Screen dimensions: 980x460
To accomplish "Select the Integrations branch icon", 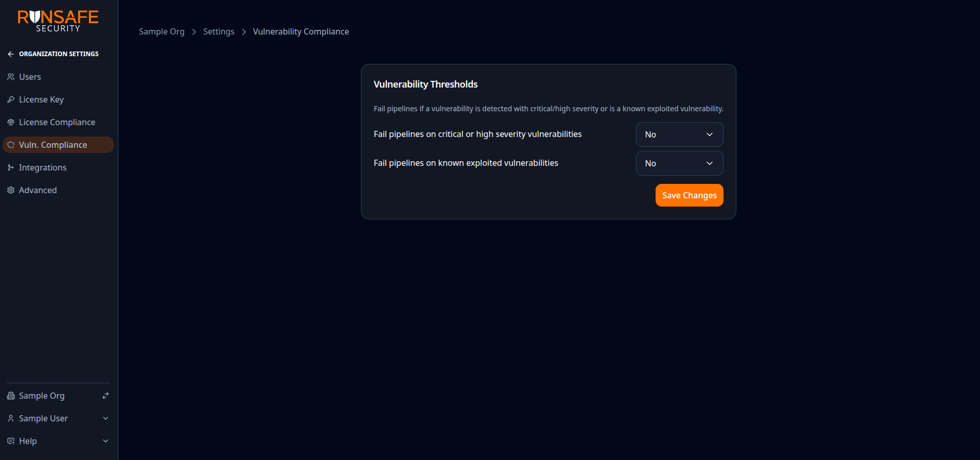I will [x=11, y=167].
